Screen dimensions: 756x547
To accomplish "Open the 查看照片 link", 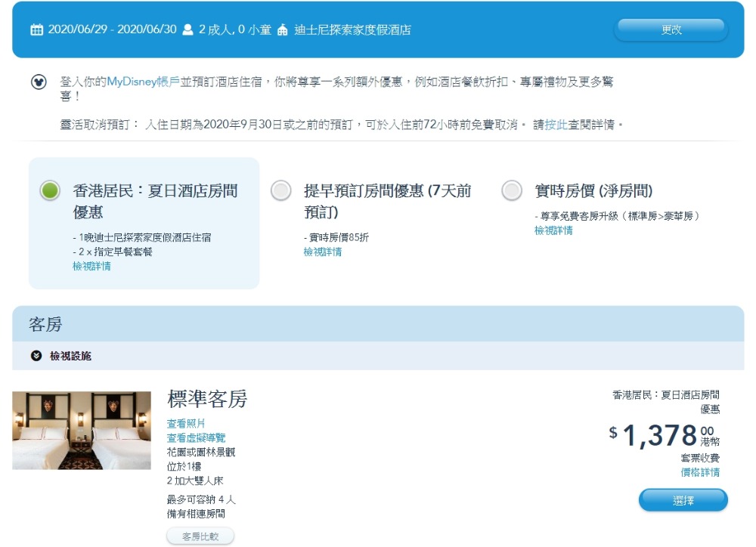I will (186, 423).
